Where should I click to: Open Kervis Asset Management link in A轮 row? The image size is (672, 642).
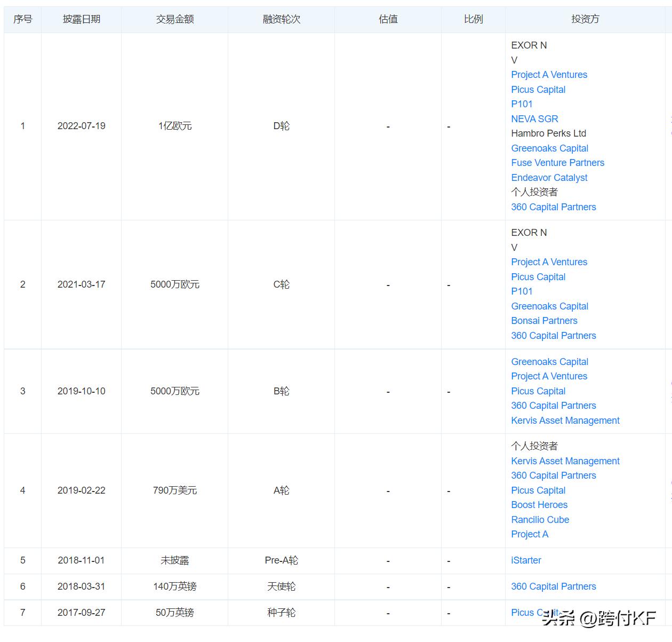click(565, 461)
